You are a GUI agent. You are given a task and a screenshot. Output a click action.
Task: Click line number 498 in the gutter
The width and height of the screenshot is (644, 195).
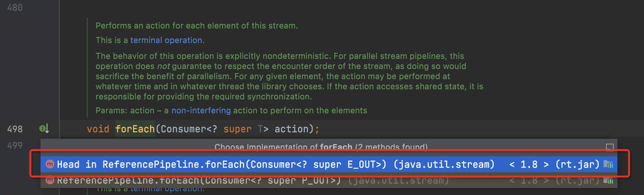[x=15, y=129]
